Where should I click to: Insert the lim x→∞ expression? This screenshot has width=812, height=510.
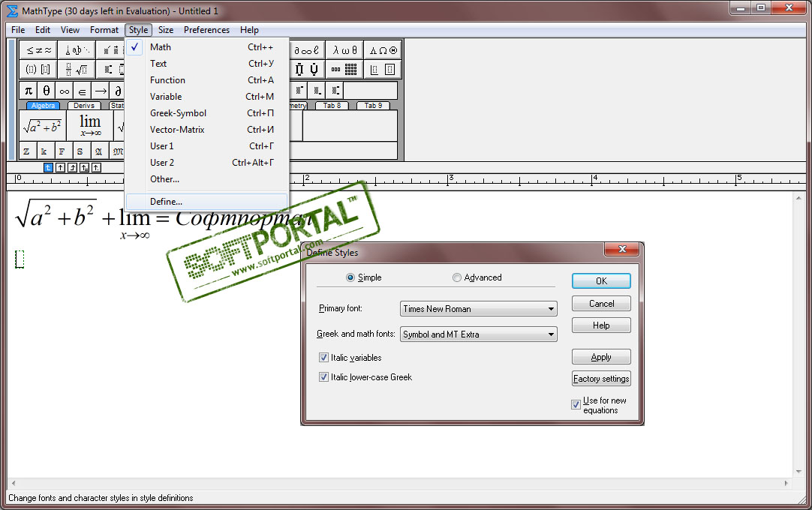click(x=89, y=126)
